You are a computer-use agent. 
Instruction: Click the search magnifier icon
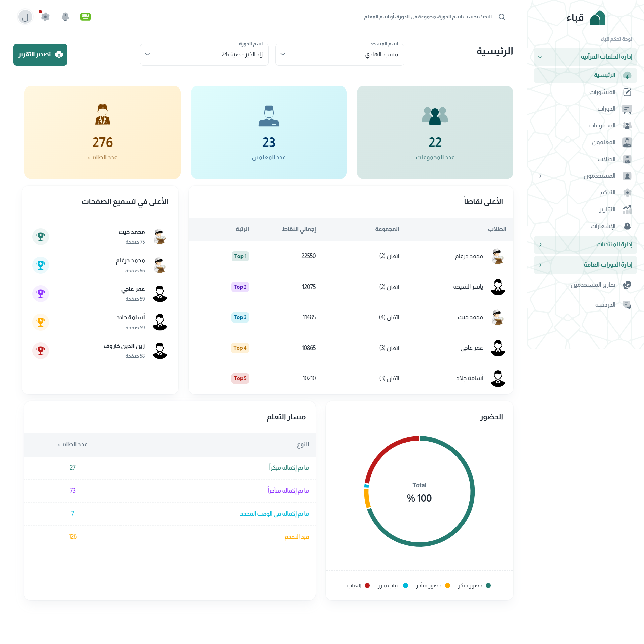pyautogui.click(x=502, y=17)
